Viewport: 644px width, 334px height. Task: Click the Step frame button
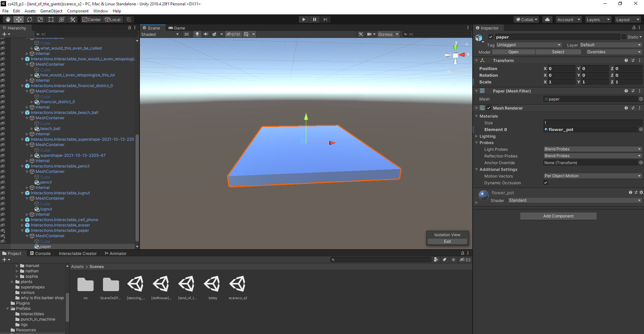(325, 19)
